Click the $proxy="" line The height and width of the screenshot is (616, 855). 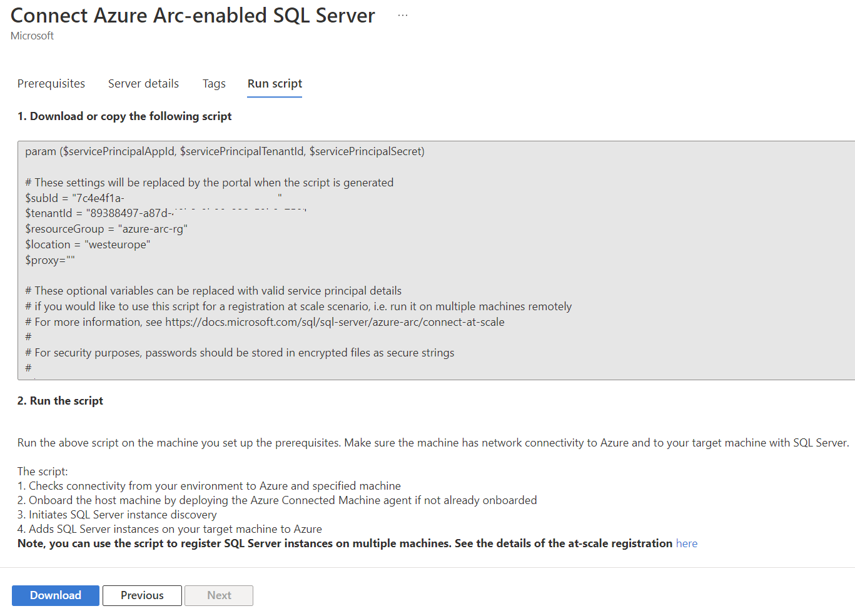pyautogui.click(x=50, y=260)
